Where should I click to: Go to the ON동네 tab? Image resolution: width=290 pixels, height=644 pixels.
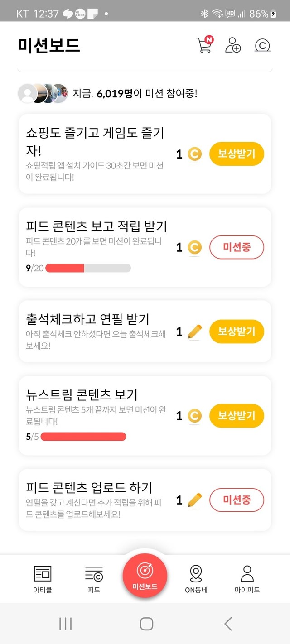click(196, 578)
